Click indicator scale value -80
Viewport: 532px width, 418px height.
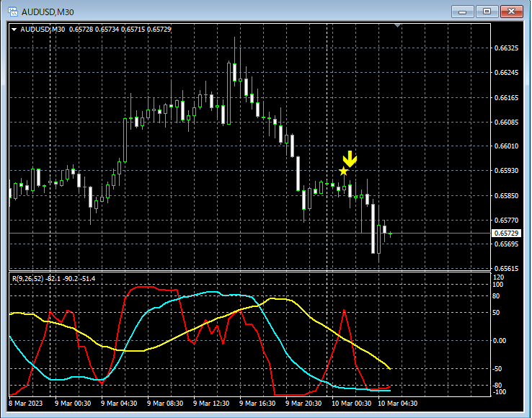coord(497,386)
